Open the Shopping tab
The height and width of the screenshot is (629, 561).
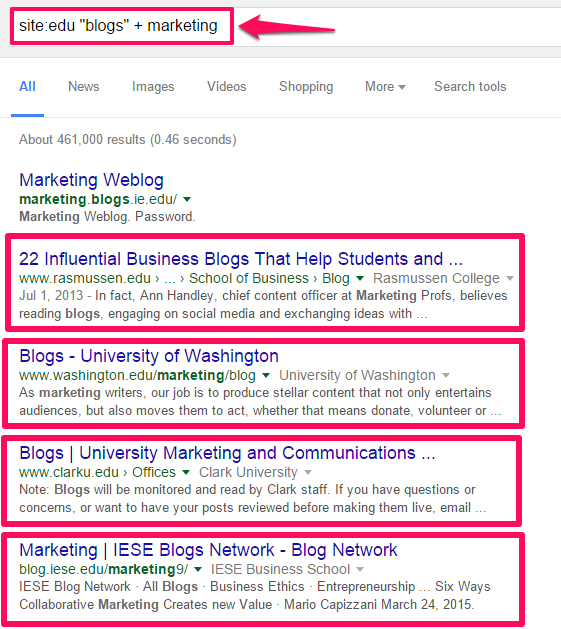306,86
